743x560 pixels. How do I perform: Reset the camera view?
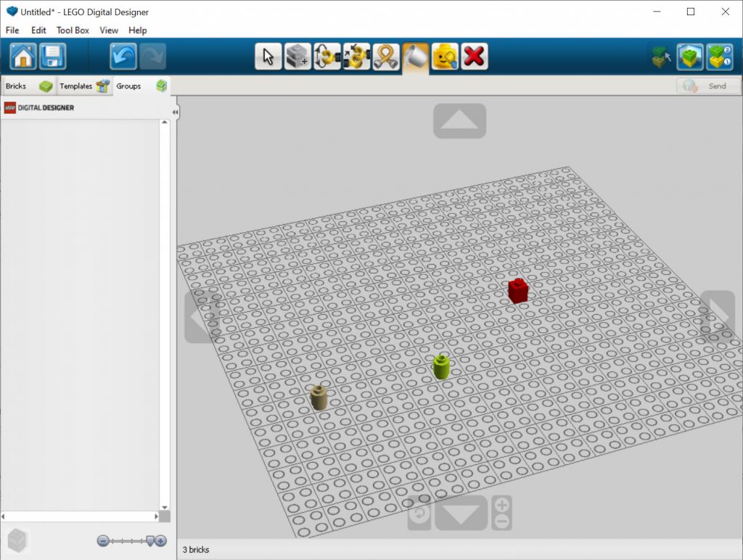[419, 513]
